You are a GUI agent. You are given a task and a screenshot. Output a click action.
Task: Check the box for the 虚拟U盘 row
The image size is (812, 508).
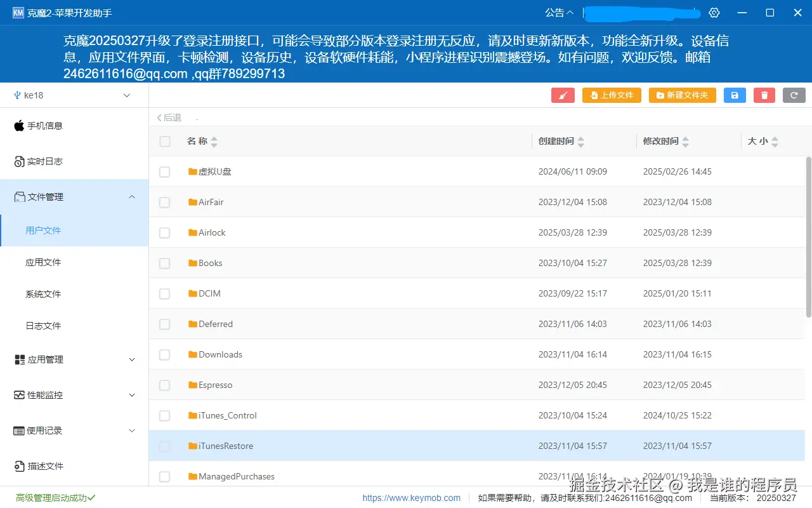(165, 171)
